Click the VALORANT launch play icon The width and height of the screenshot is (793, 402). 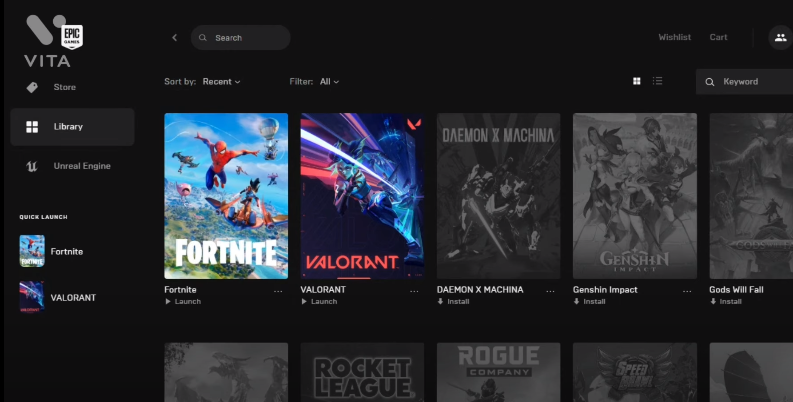304,301
